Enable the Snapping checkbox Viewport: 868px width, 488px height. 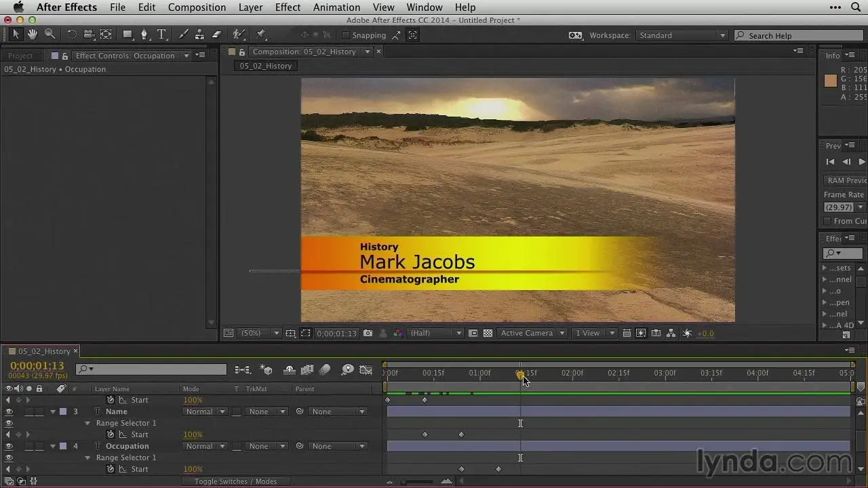[346, 35]
